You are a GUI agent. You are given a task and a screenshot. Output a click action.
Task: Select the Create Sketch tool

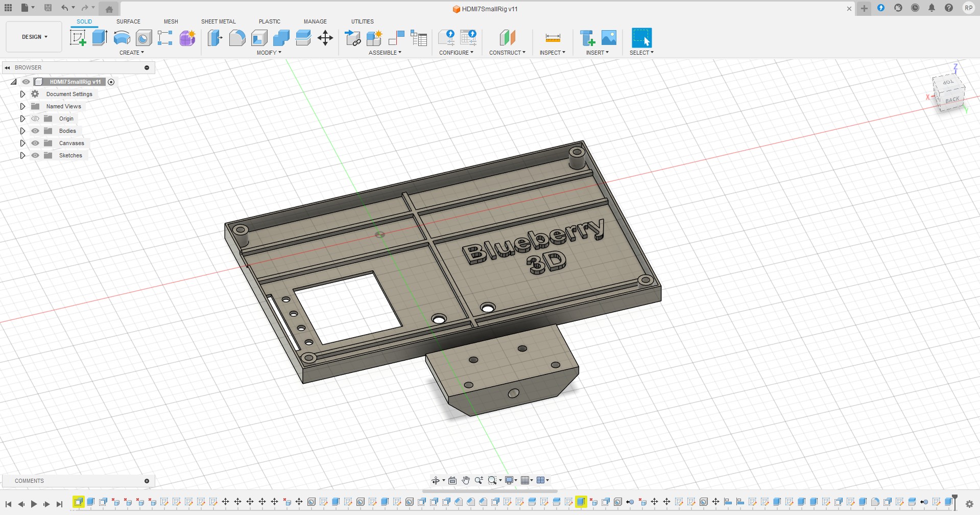[x=78, y=38]
